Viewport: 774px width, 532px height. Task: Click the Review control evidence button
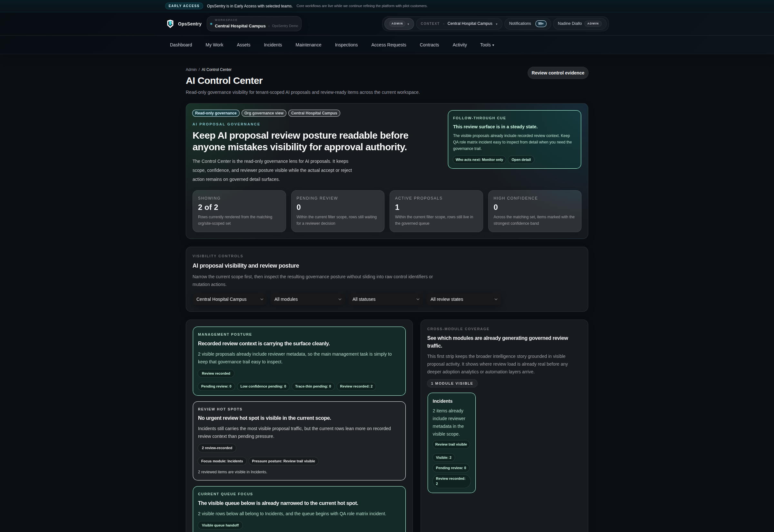(558, 73)
